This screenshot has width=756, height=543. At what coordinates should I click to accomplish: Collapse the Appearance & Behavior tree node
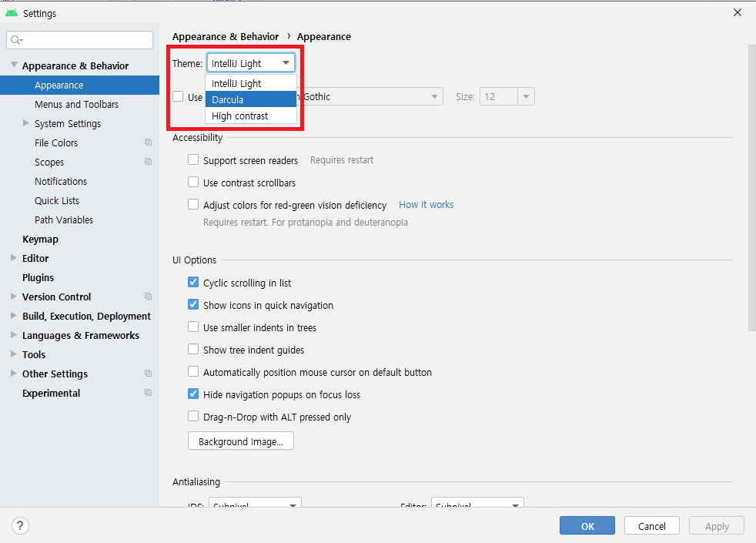tap(14, 65)
